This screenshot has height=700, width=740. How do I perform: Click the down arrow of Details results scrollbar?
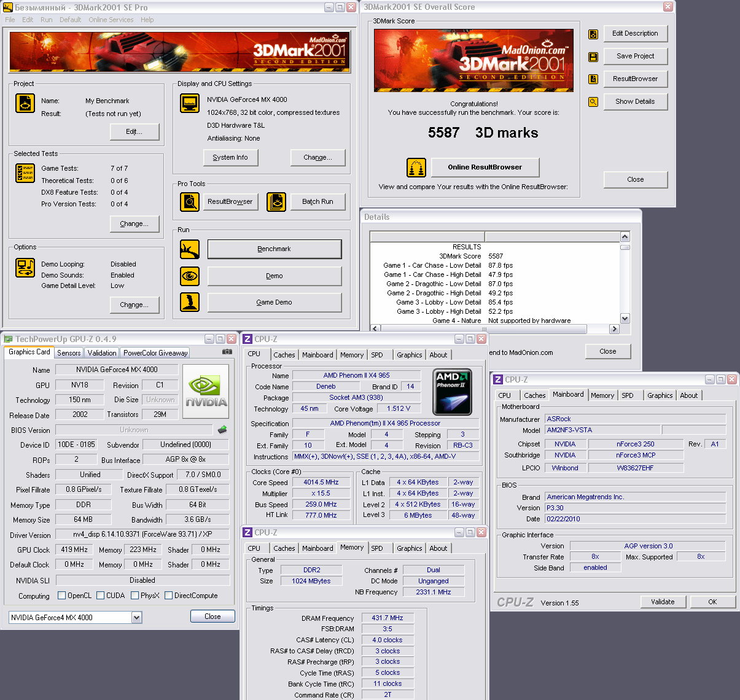pyautogui.click(x=625, y=318)
